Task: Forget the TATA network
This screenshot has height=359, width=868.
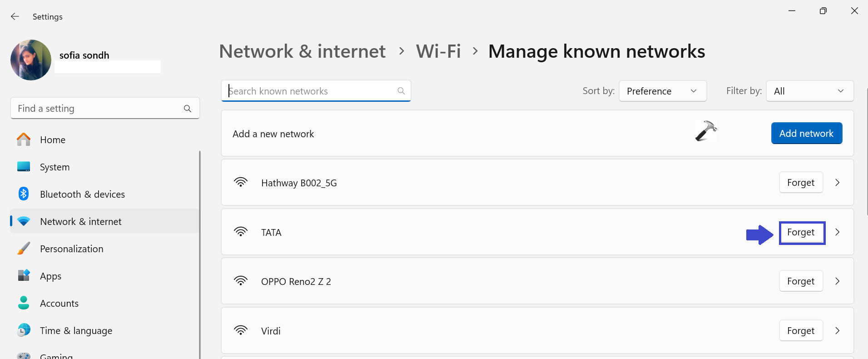Action: [x=801, y=233]
